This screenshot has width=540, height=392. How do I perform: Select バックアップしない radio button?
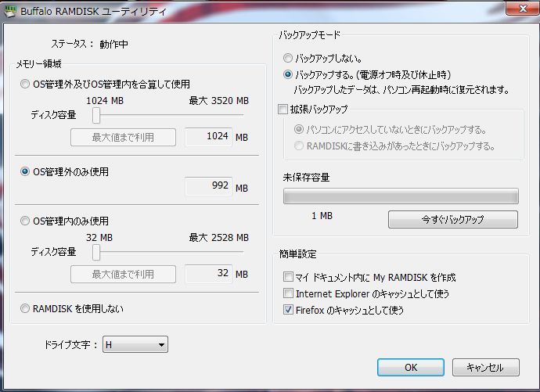click(288, 58)
